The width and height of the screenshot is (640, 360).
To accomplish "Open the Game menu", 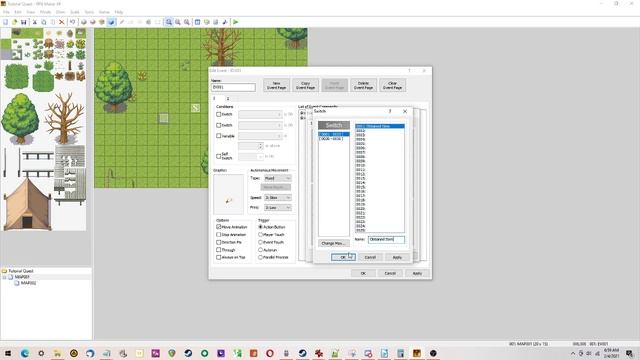I will click(x=104, y=12).
